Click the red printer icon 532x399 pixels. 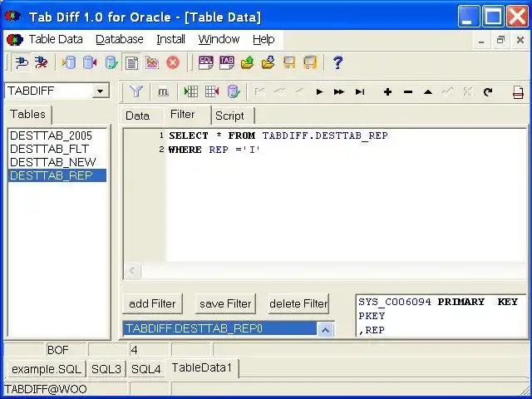coord(518,92)
